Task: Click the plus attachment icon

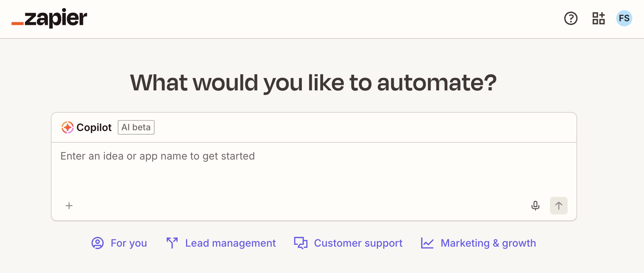Action: coord(69,206)
